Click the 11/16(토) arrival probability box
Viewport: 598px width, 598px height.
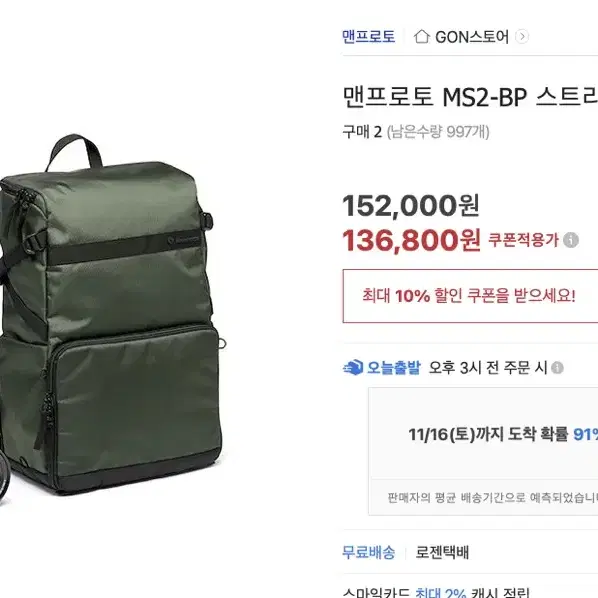483,434
